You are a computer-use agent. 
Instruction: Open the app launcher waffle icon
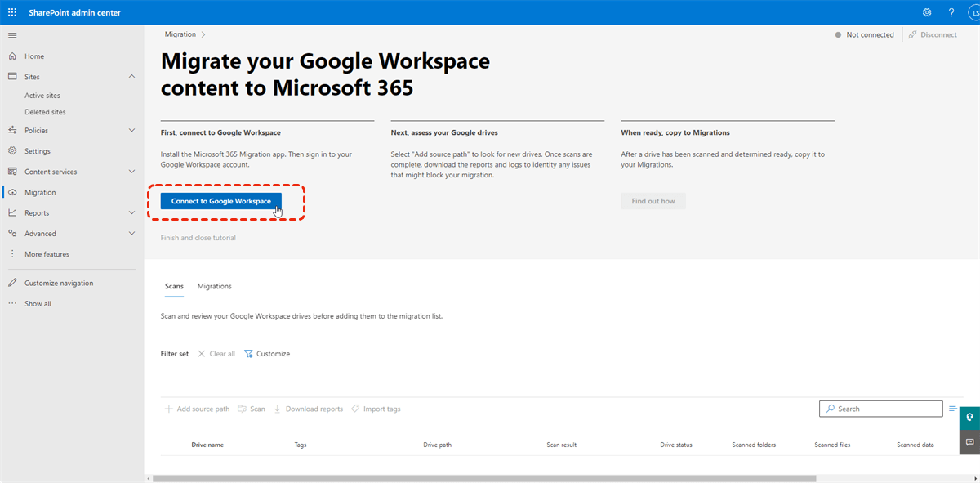coord(12,12)
